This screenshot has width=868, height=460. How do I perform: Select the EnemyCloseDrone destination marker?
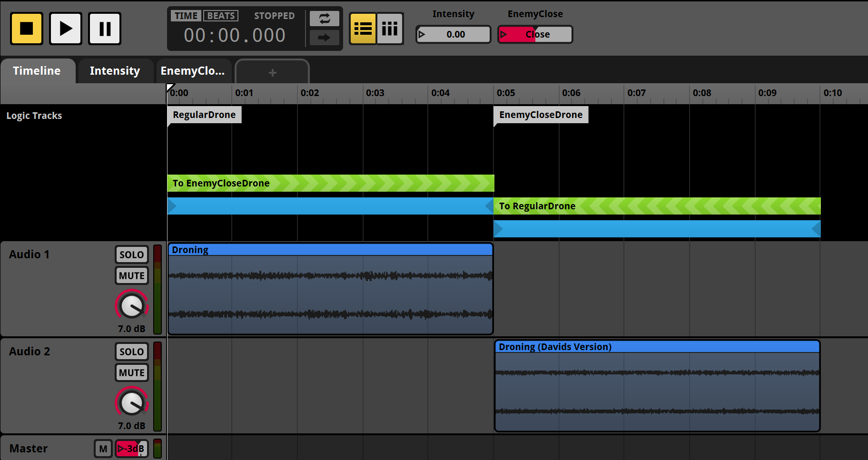(541, 115)
